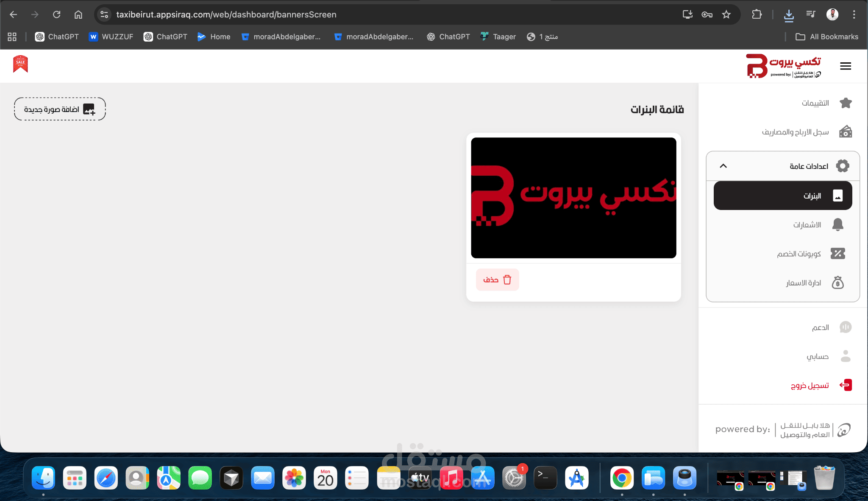Open the ratings star icon
868x501 pixels.
click(x=846, y=103)
